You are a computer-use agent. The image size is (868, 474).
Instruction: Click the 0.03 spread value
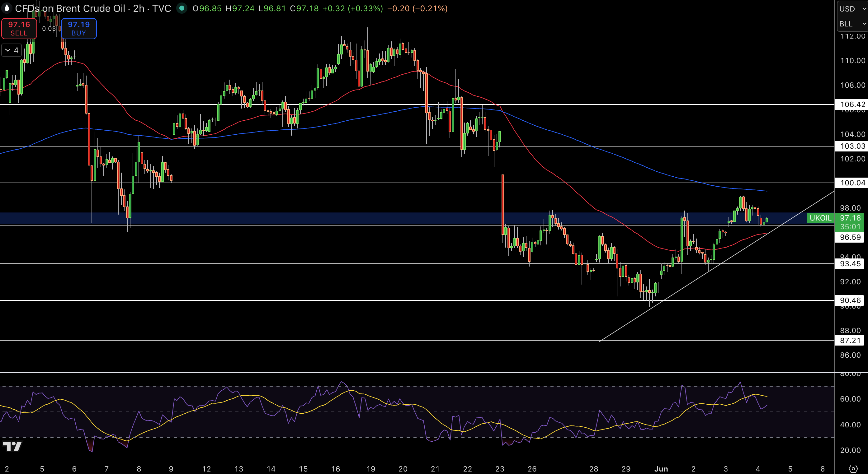pos(49,29)
